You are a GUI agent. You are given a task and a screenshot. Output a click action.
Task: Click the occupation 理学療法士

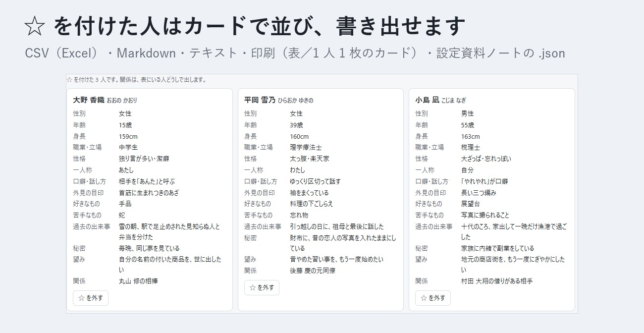coord(306,147)
